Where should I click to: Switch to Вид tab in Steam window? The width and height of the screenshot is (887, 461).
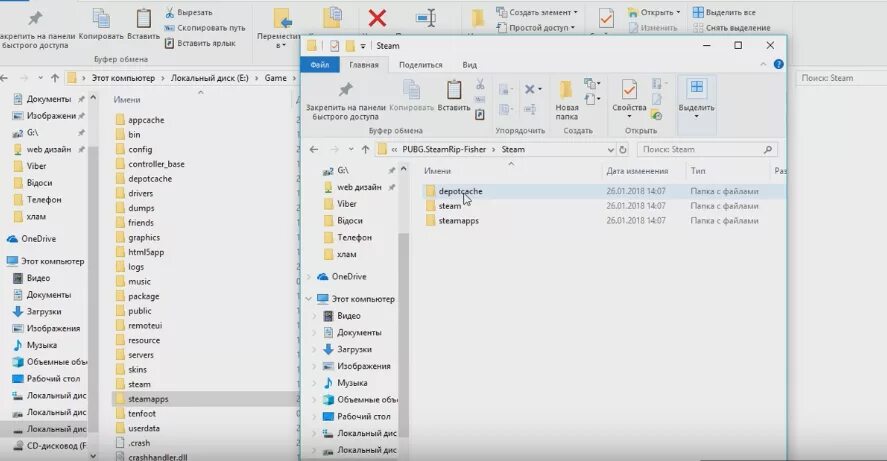coord(470,64)
